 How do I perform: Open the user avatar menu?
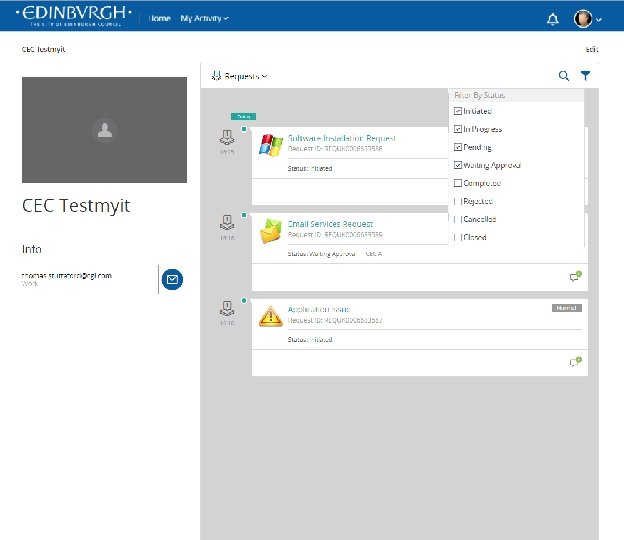587,19
